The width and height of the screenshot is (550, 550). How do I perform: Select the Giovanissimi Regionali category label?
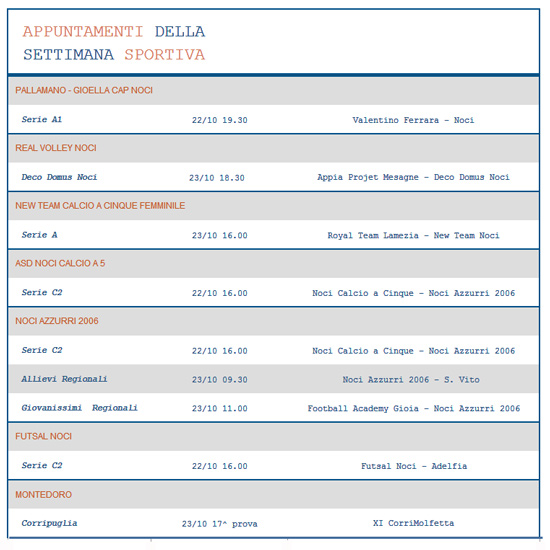click(80, 408)
